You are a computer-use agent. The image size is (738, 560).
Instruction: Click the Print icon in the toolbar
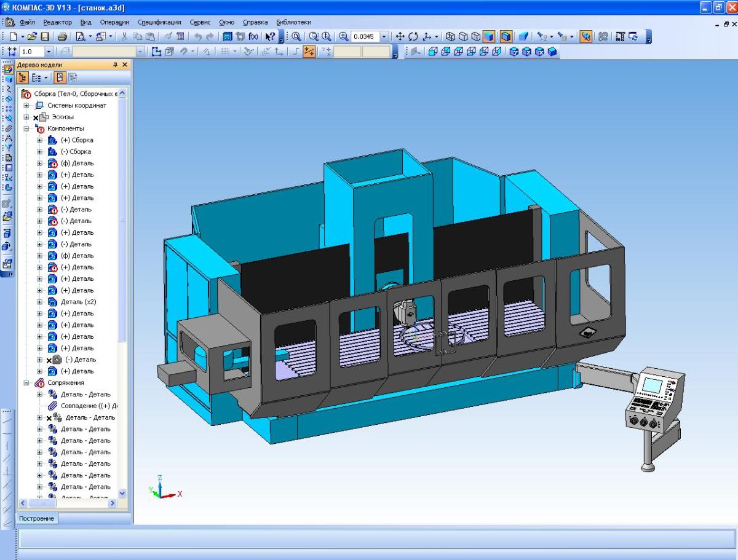coord(62,37)
